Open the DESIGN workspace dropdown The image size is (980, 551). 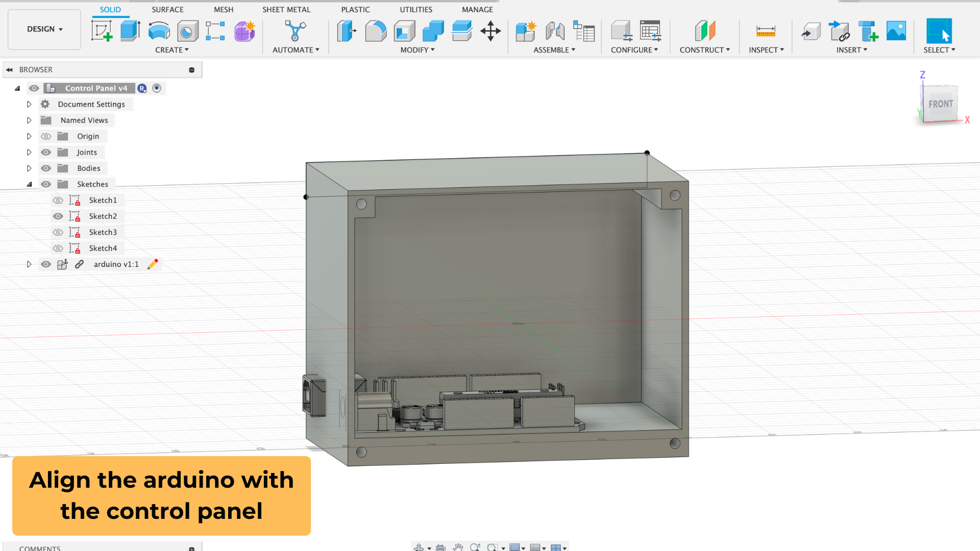pos(44,29)
